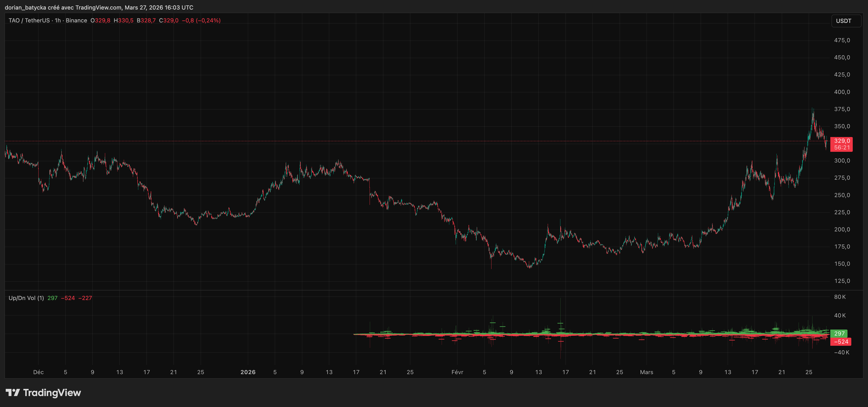868x407 pixels.
Task: Click the open value O329,8
Action: 100,20
